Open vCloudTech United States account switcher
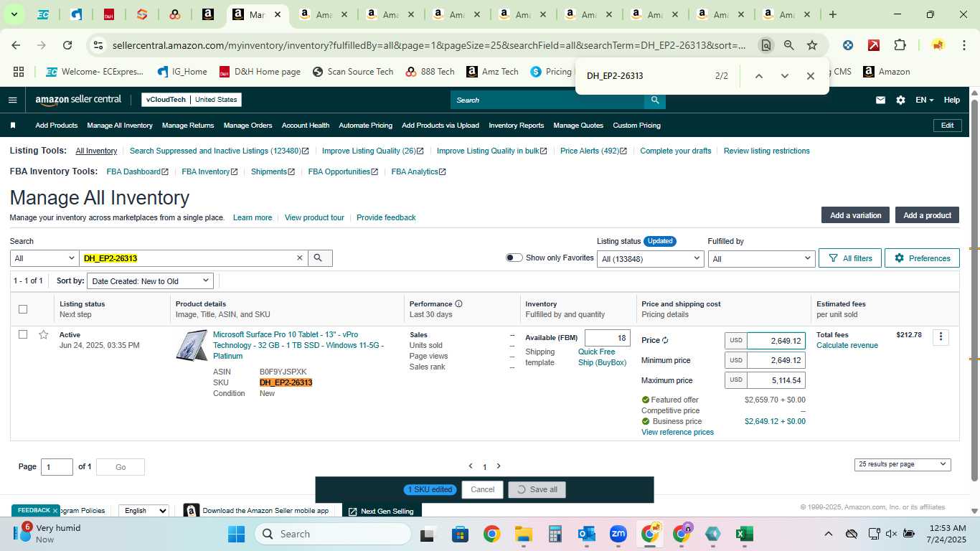The width and height of the screenshot is (980, 551). click(192, 100)
